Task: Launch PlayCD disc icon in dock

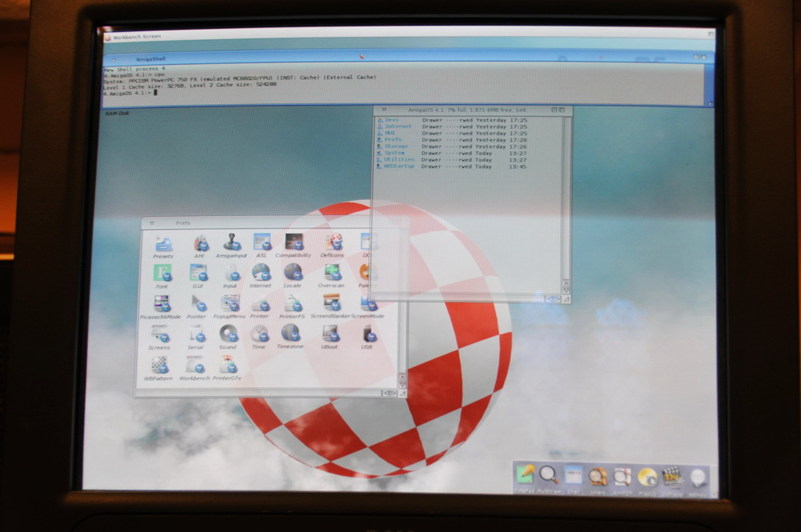Action: (x=647, y=478)
